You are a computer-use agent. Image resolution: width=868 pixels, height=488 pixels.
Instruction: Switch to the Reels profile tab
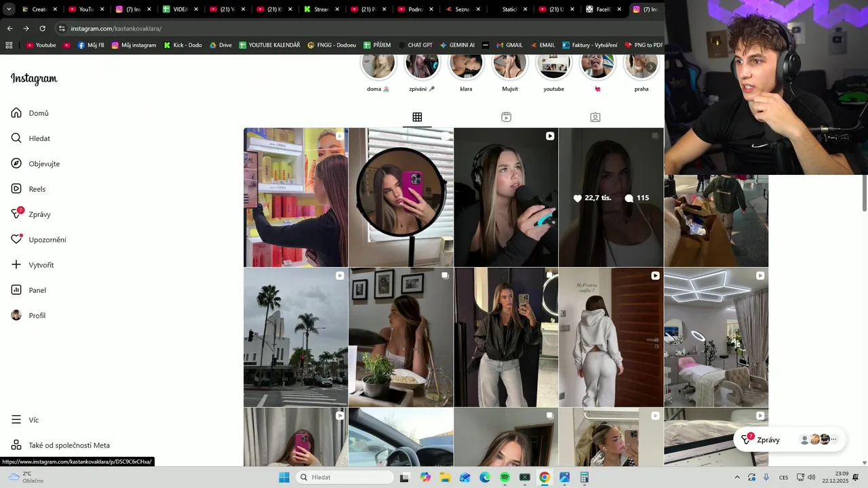coord(506,117)
